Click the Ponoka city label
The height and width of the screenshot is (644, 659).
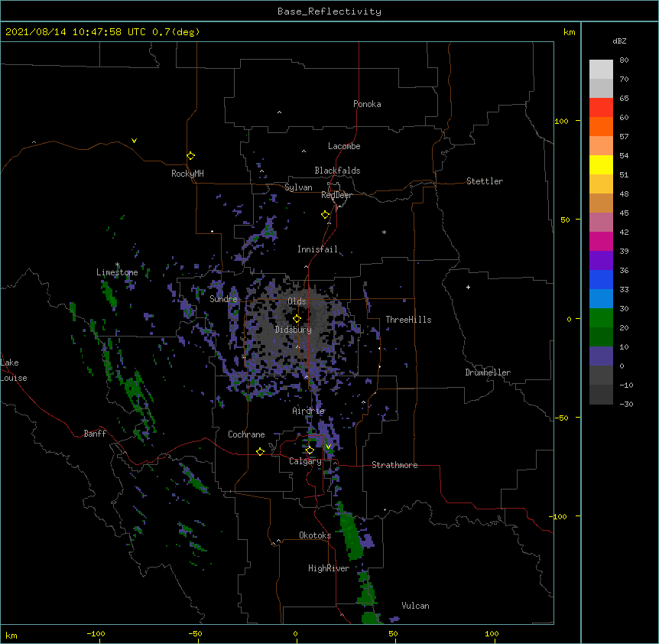tap(367, 104)
